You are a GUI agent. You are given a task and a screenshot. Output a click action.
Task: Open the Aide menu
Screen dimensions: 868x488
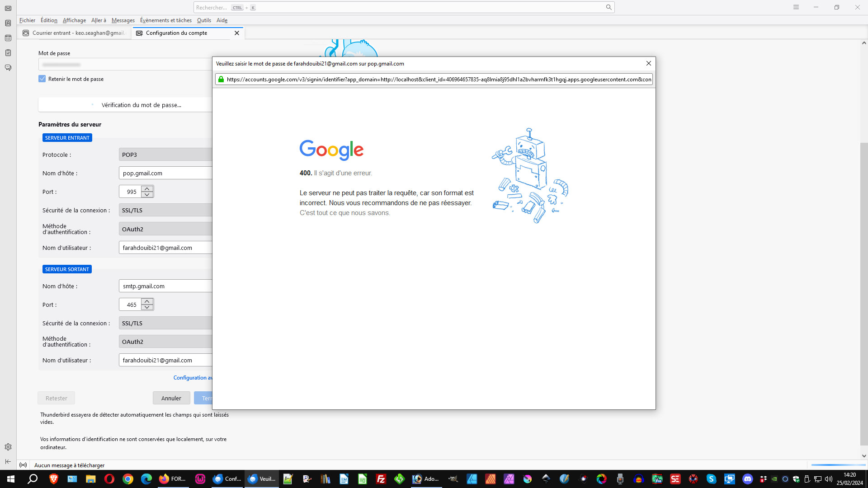tap(222, 20)
